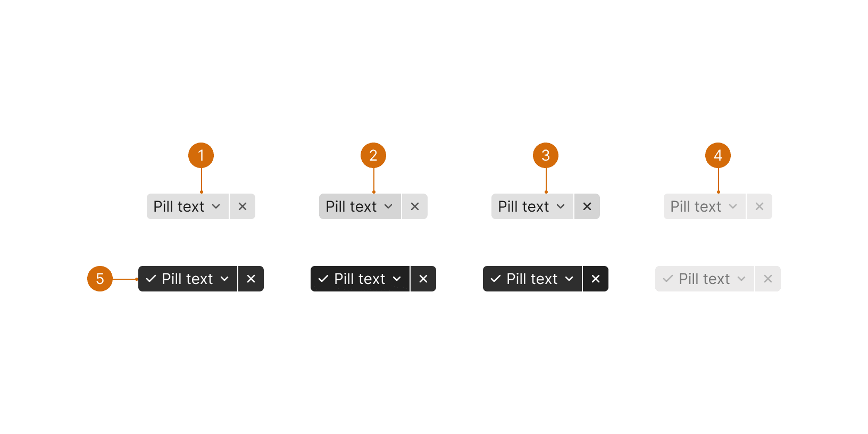Select the "Pill text" label under marker 3

tap(523, 206)
